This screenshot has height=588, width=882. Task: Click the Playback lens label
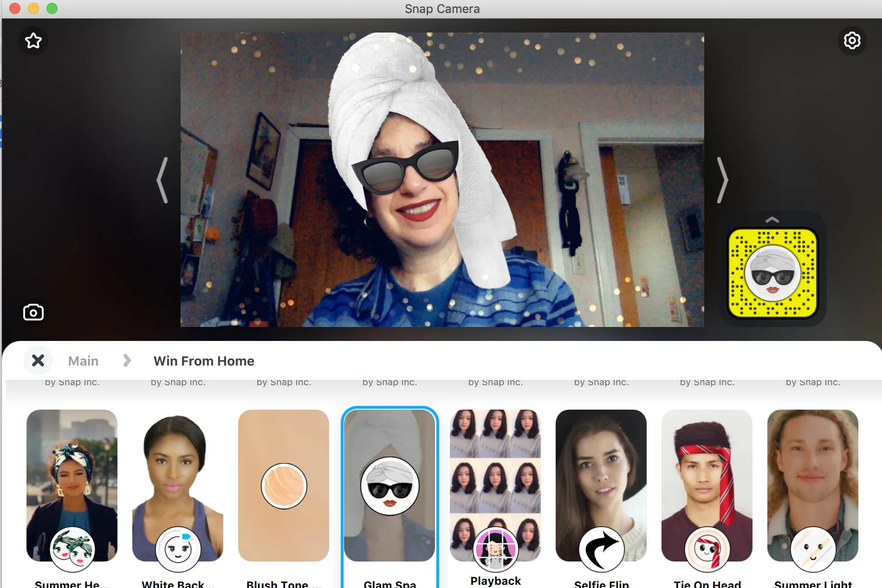pyautogui.click(x=495, y=581)
